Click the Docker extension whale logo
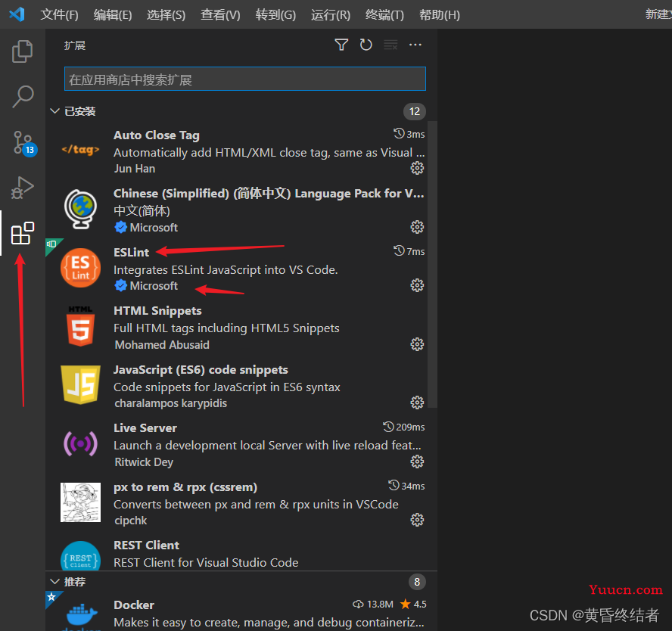Screen dimensions: 672x631 click(x=82, y=617)
